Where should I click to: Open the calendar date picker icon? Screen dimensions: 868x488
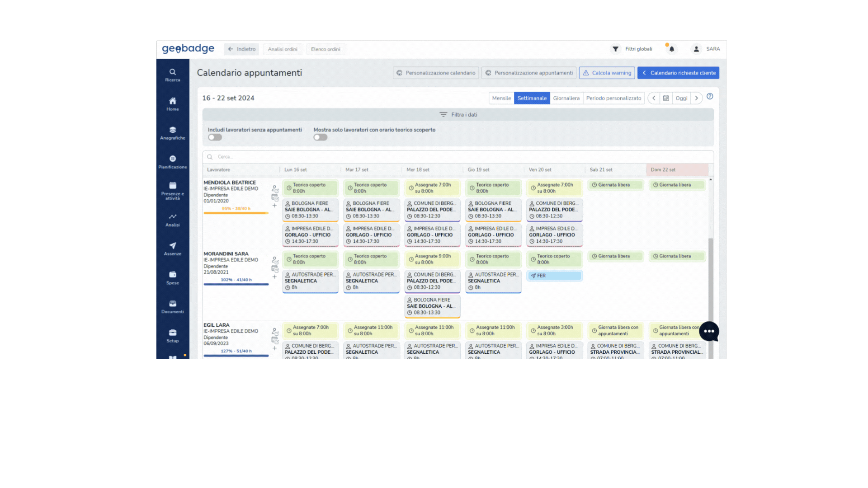(x=666, y=98)
